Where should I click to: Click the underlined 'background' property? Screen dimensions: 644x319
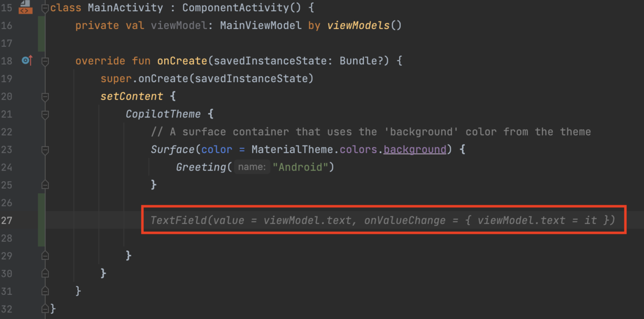click(415, 150)
